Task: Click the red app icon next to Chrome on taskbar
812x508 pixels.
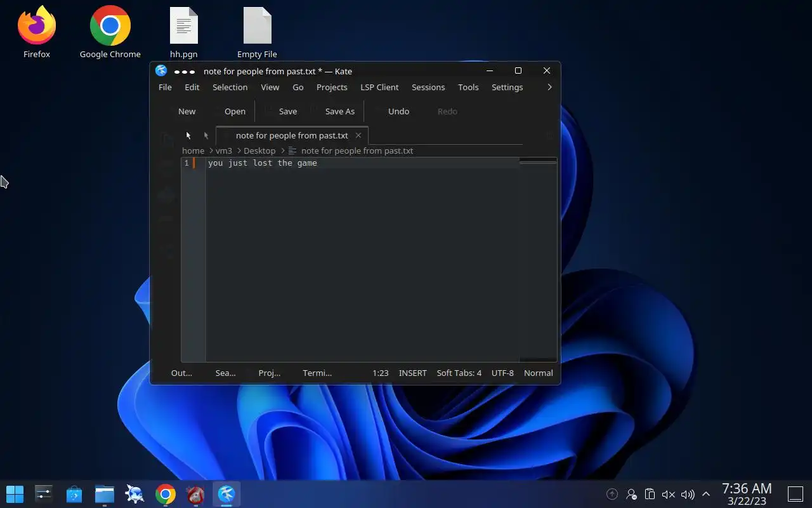Action: tap(196, 494)
